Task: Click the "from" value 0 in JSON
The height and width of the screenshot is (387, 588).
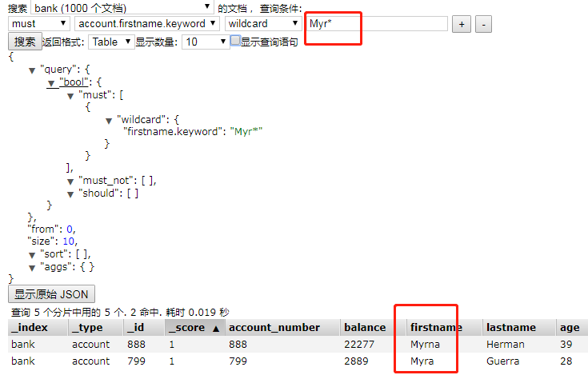Action: point(70,229)
